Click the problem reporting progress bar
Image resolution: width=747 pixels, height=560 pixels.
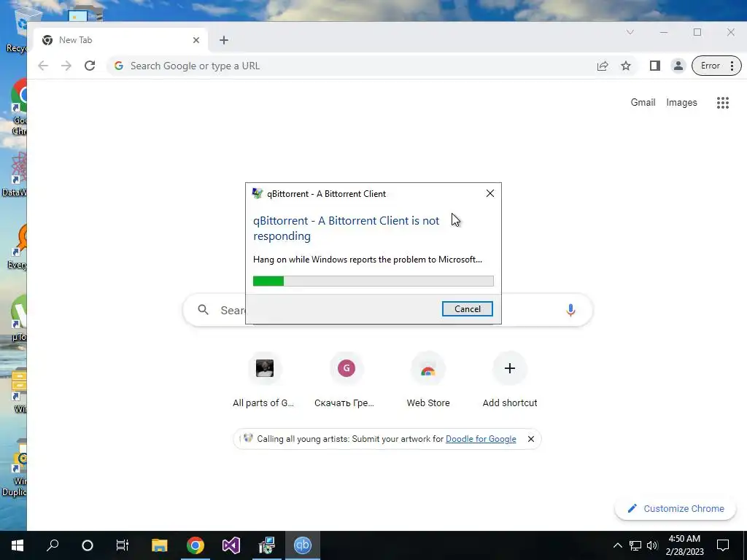click(x=373, y=281)
